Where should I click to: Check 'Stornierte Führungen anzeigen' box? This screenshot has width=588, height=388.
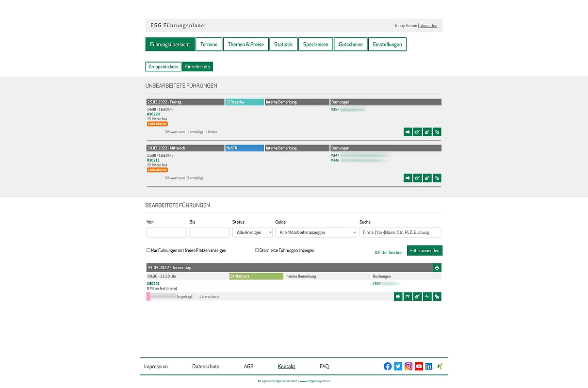257,250
